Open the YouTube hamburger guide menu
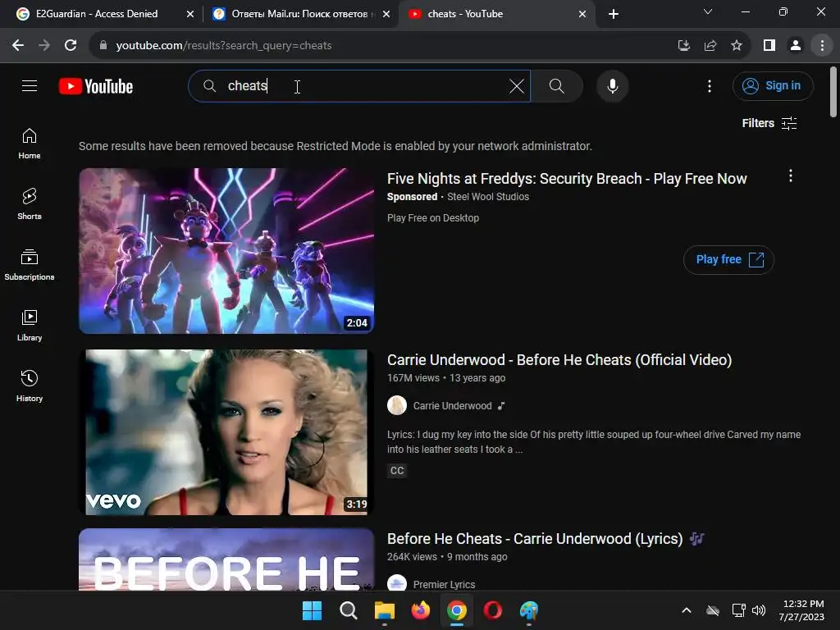 coord(30,85)
